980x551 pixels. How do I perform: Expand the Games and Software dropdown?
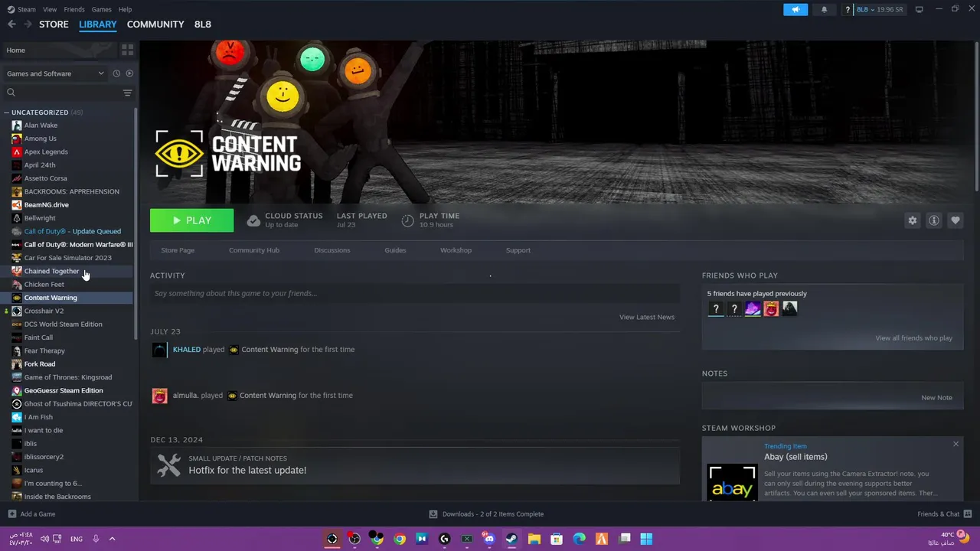click(x=55, y=73)
